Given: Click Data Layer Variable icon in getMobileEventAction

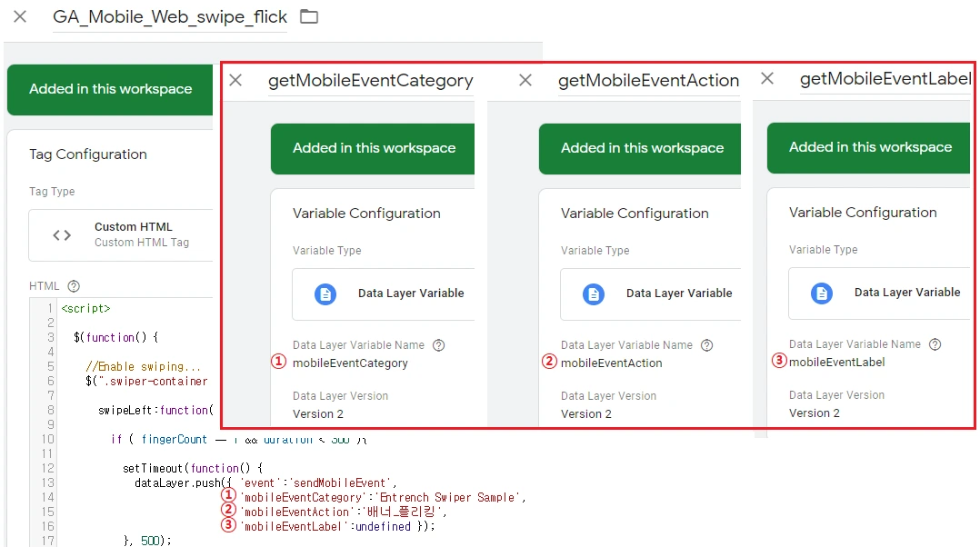Looking at the screenshot, I should (593, 293).
